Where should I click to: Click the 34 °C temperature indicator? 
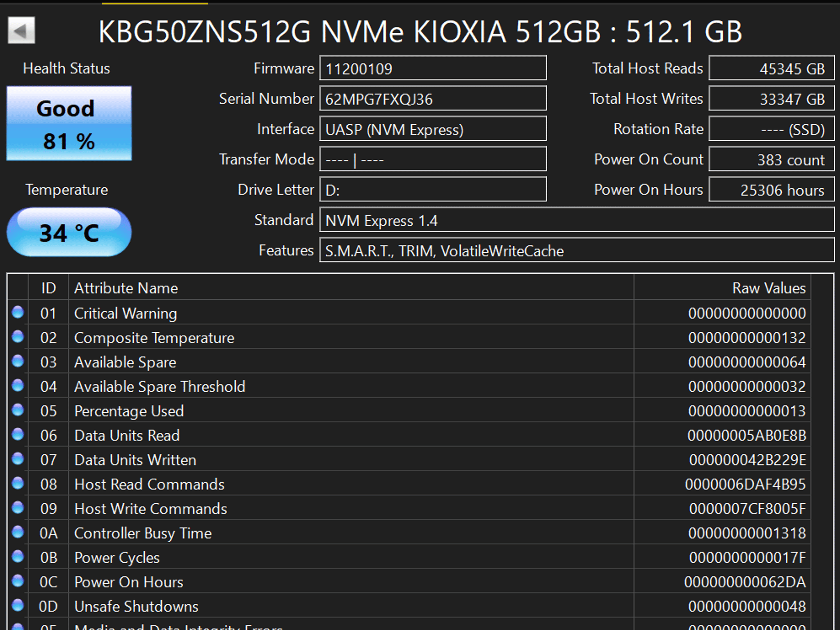pyautogui.click(x=69, y=232)
